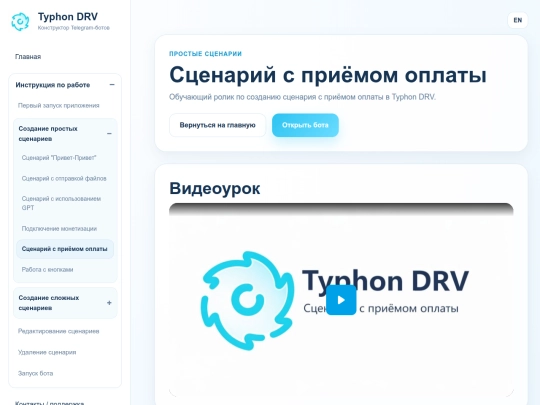Open 'Сценарий с отправкой файлов'

point(64,178)
